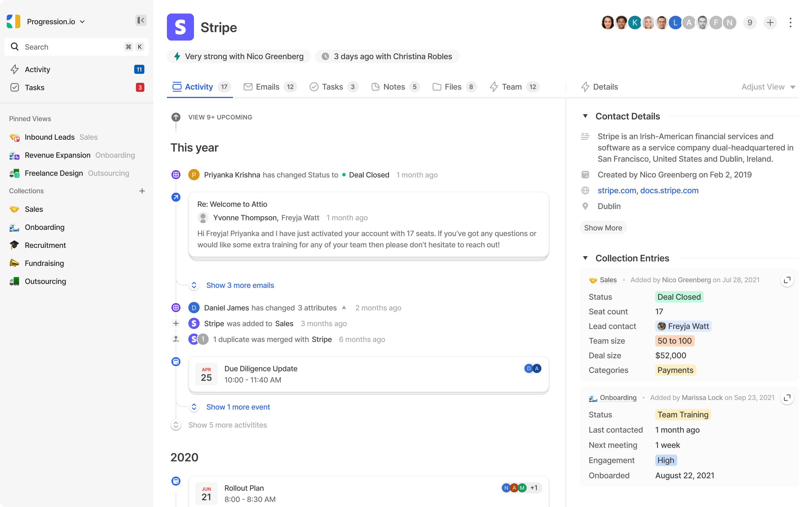Open the Onboarding entry expand icon
The height and width of the screenshot is (507, 812).
tap(787, 398)
